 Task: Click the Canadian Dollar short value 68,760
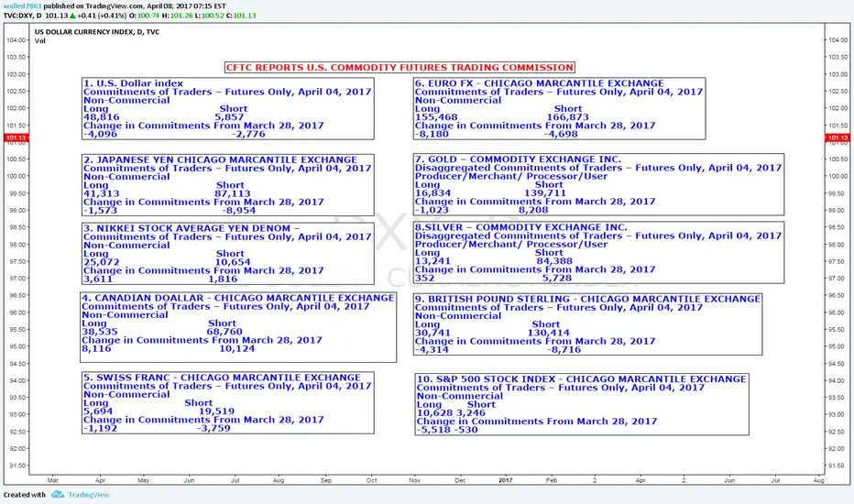[x=224, y=332]
